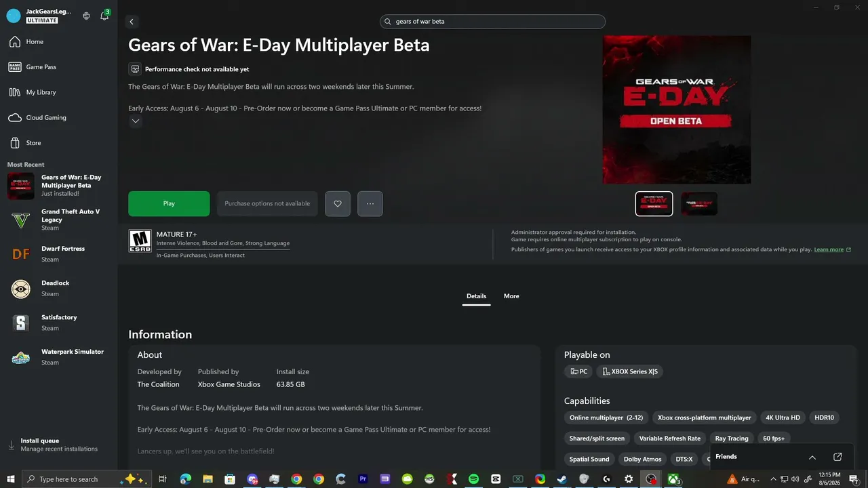Viewport: 868px width, 488px height.
Task: Open the JackGearsLeg profile avatar
Action: pyautogui.click(x=14, y=16)
